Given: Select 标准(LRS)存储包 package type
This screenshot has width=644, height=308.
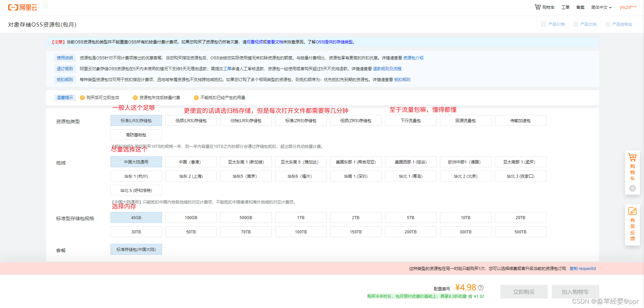Looking at the screenshot, I should pyautogui.click(x=136, y=120).
